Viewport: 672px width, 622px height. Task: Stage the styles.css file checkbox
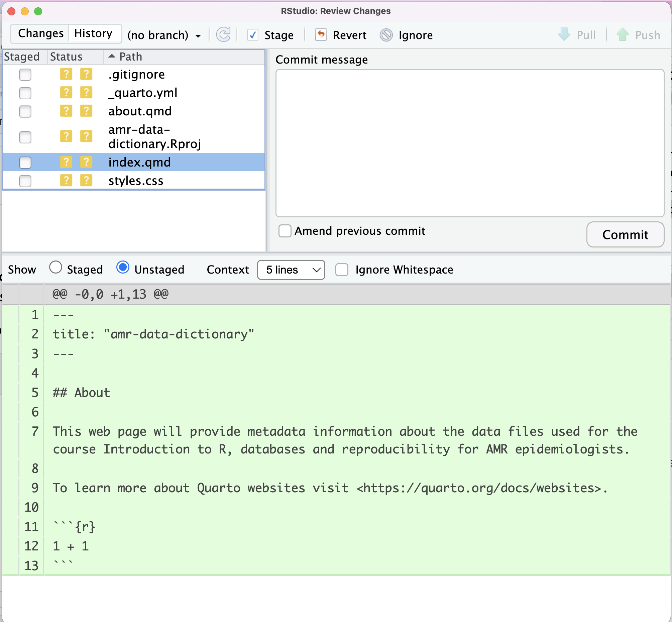point(25,181)
